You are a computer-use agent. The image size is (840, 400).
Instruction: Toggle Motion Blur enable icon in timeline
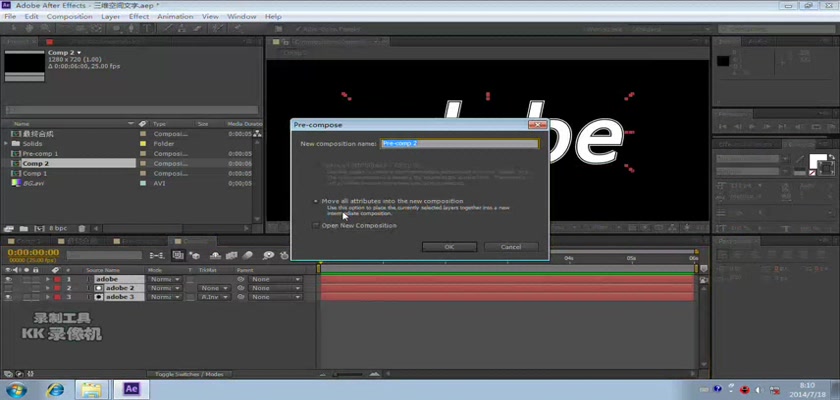pyautogui.click(x=248, y=256)
